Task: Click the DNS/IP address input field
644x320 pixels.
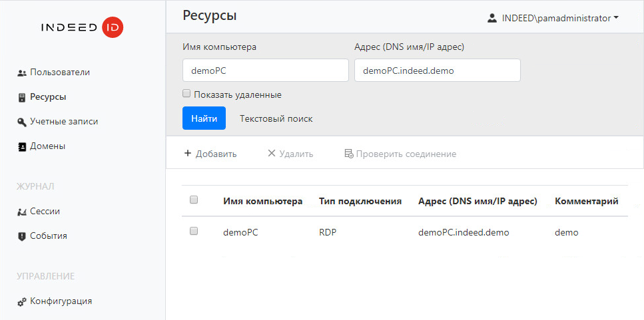Action: (x=437, y=71)
